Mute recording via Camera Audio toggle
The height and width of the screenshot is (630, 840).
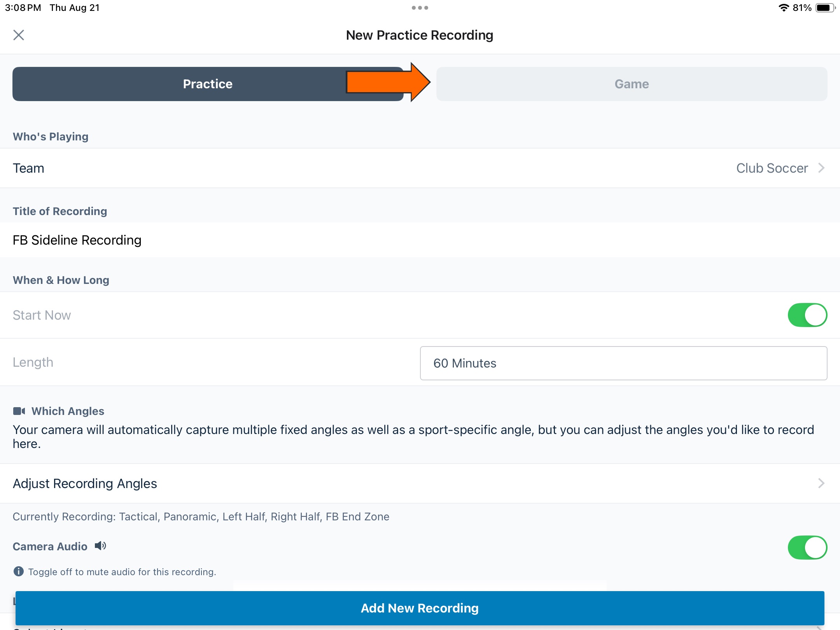[808, 547]
